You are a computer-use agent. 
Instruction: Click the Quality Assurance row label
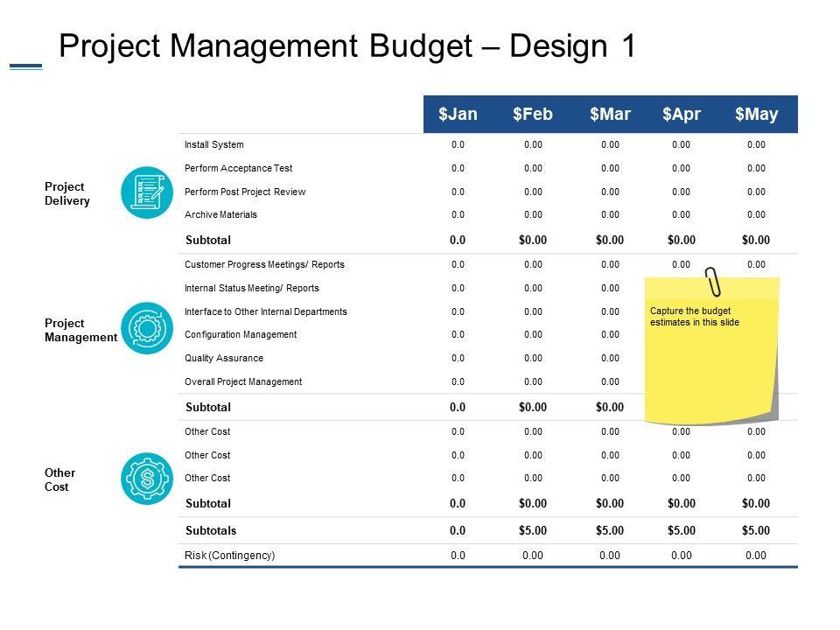tap(224, 358)
